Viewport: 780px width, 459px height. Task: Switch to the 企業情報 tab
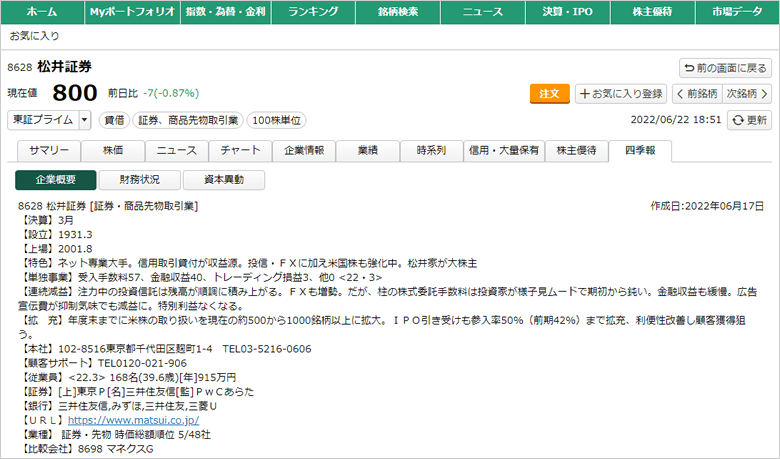click(304, 151)
